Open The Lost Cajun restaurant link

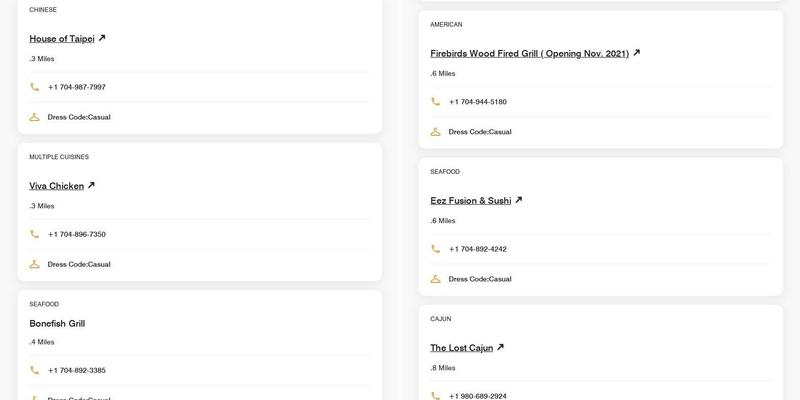(x=461, y=348)
